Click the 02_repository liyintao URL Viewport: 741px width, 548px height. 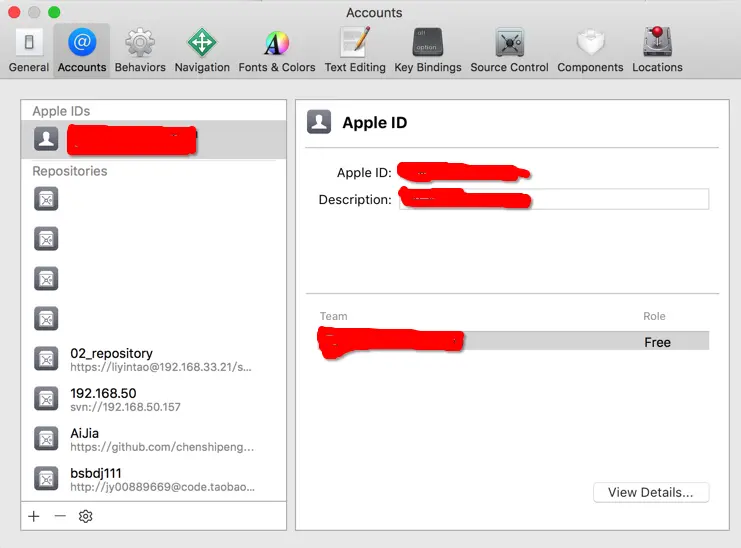coord(161,367)
